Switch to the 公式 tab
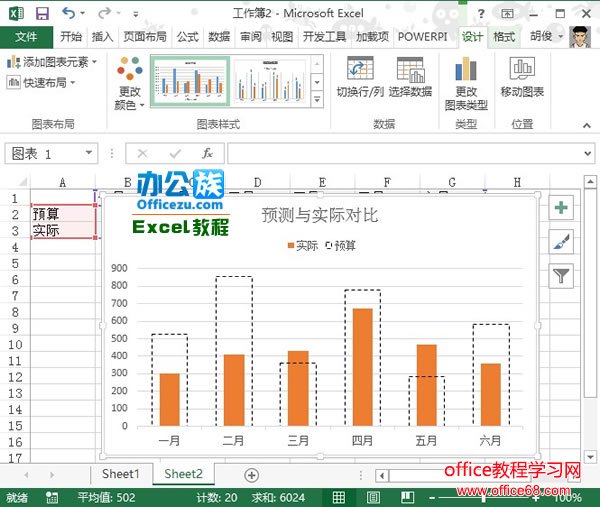Screen dimensions: 600x507 tap(188, 37)
